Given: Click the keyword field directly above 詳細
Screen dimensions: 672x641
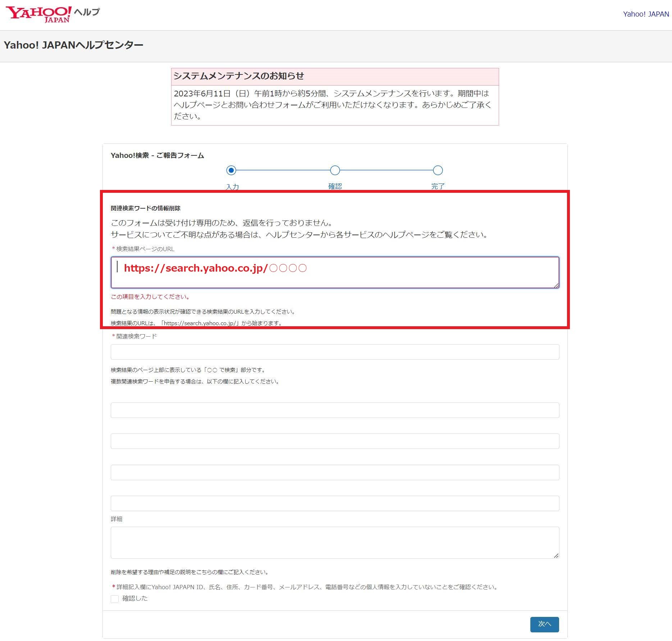Looking at the screenshot, I should [335, 503].
